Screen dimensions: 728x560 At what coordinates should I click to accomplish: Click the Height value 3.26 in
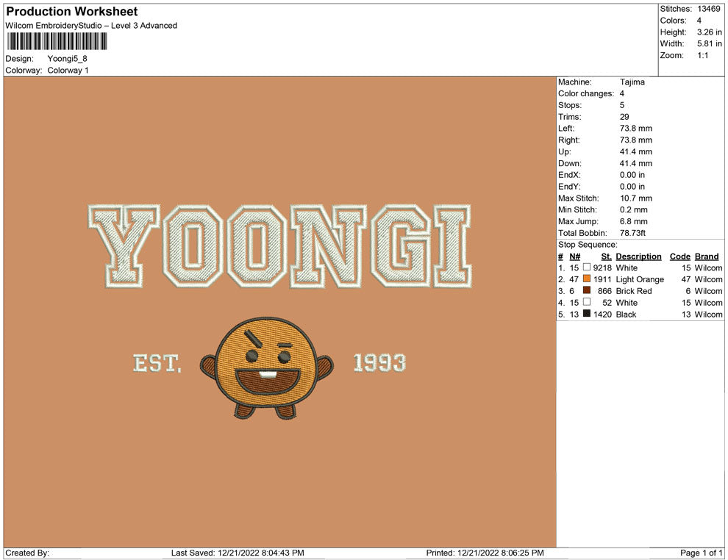(709, 32)
